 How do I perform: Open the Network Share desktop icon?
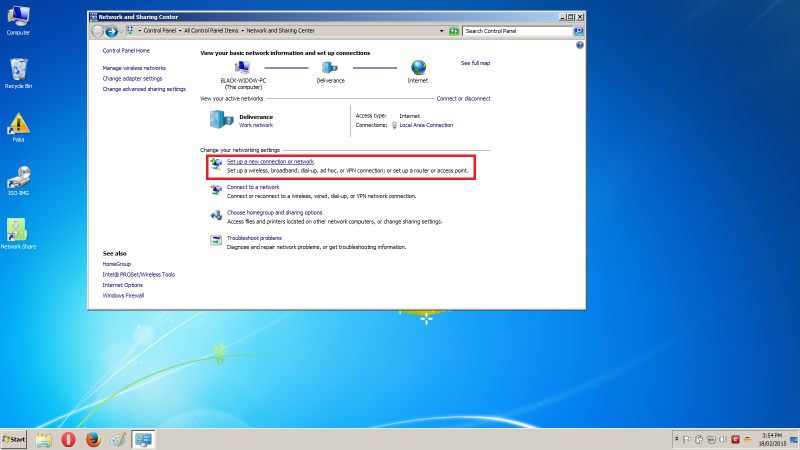(18, 232)
